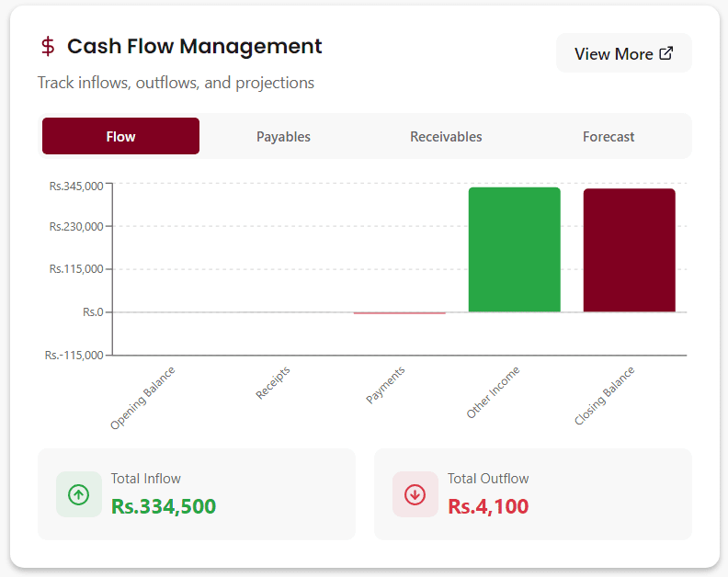Click the Closing Balance axis label
The image size is (728, 577).
(604, 395)
